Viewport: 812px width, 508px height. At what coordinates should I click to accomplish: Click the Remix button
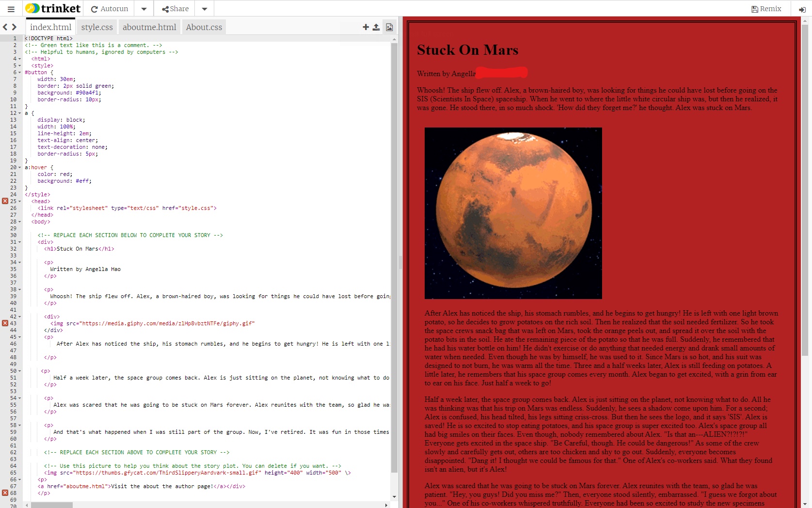(766, 8)
